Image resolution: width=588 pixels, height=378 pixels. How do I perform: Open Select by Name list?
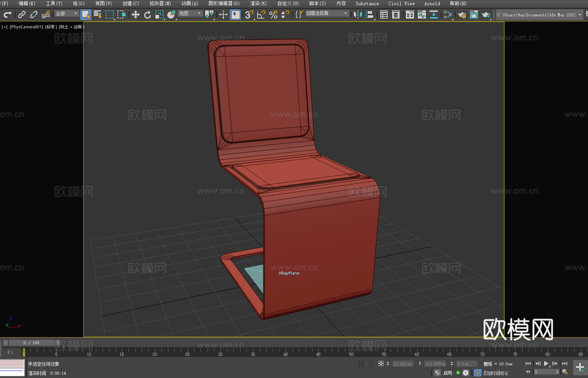tap(98, 14)
